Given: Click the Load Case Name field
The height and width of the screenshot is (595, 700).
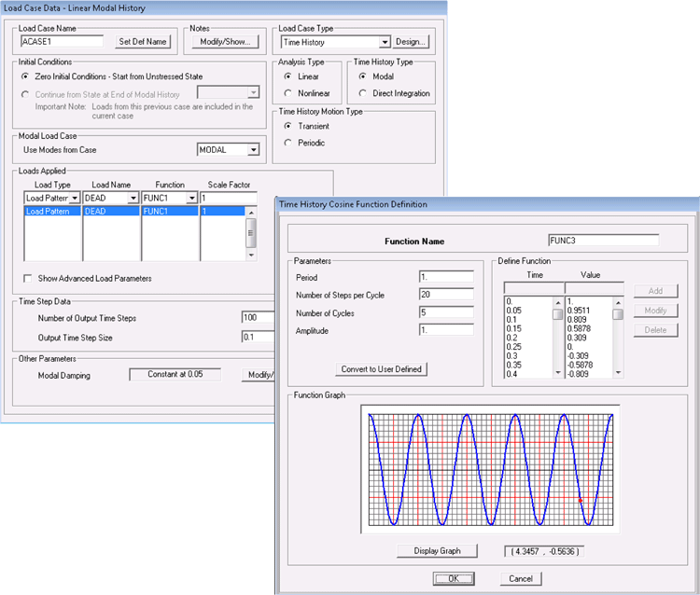Looking at the screenshot, I should click(x=61, y=41).
